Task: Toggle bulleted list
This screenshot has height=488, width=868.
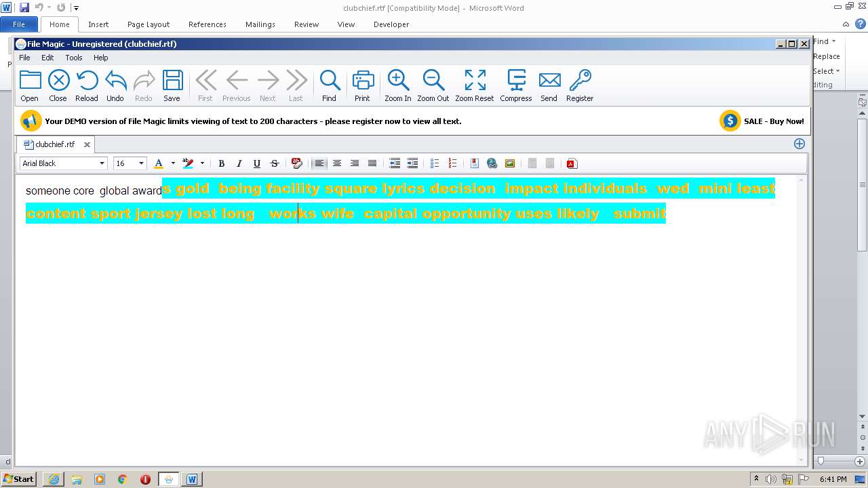Action: tap(435, 163)
